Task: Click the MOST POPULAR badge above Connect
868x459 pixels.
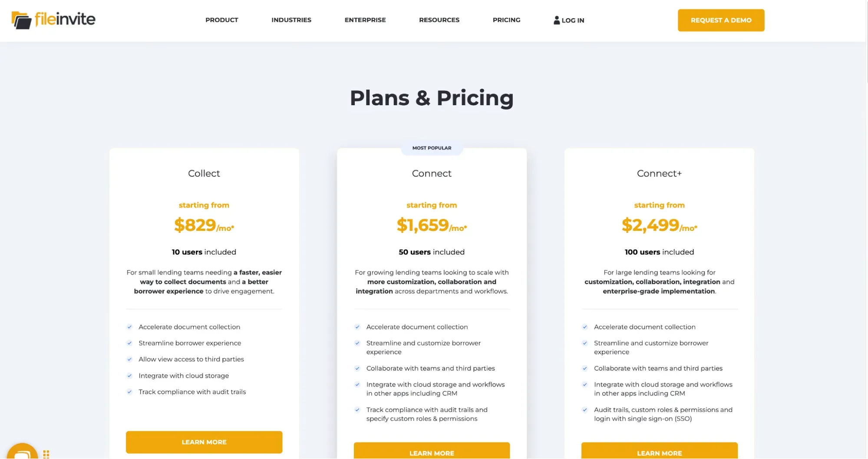Action: tap(432, 148)
